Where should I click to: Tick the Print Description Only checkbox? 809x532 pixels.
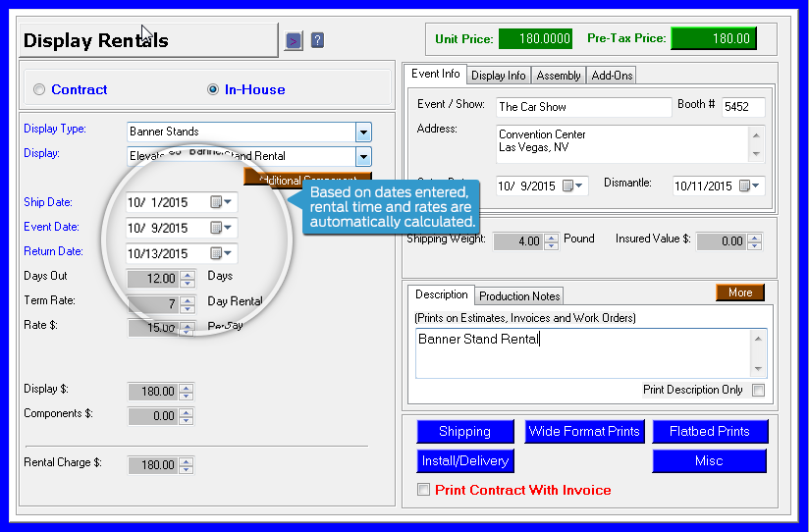758,390
